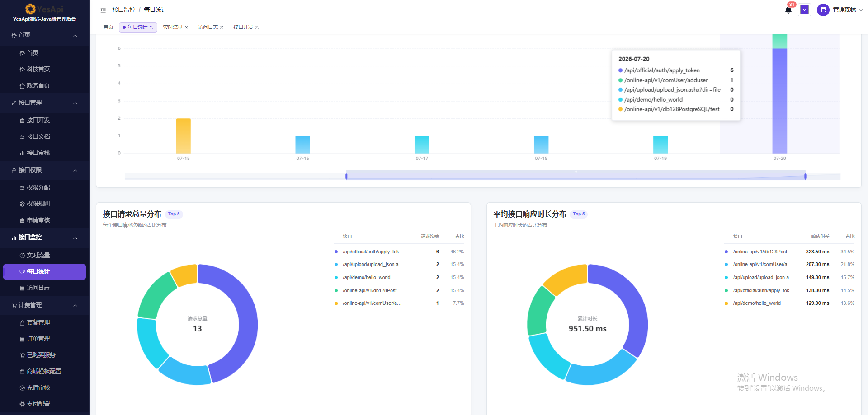The height and width of the screenshot is (415, 868).
Task: Switch to the 访问日志 tab
Action: point(208,27)
